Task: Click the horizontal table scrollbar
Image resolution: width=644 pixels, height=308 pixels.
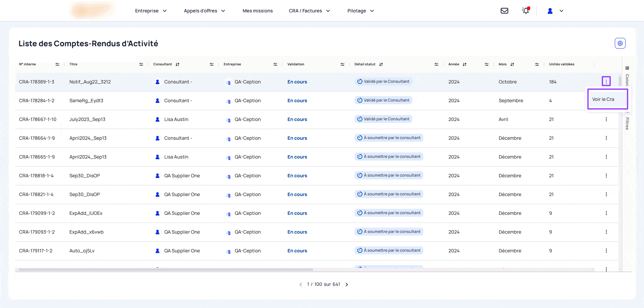Action: pos(166,269)
